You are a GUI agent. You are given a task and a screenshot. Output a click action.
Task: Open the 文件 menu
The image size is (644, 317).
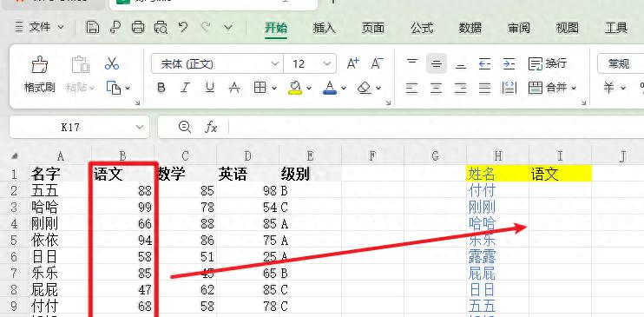(40, 28)
